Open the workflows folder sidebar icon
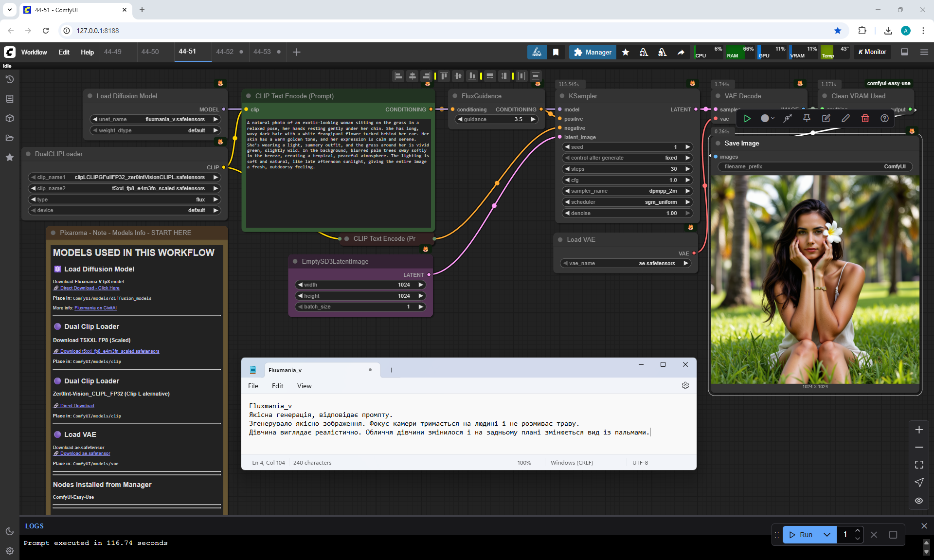Screen dimensions: 934x560 coord(9,138)
